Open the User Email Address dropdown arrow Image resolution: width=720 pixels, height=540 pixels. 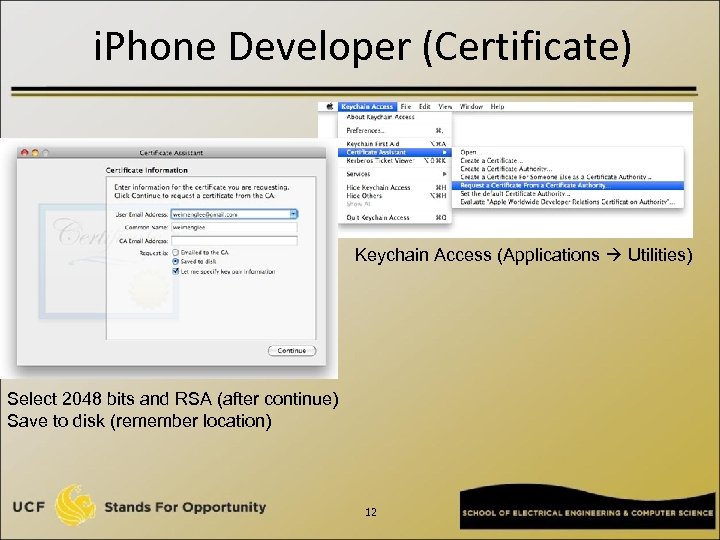tap(293, 214)
